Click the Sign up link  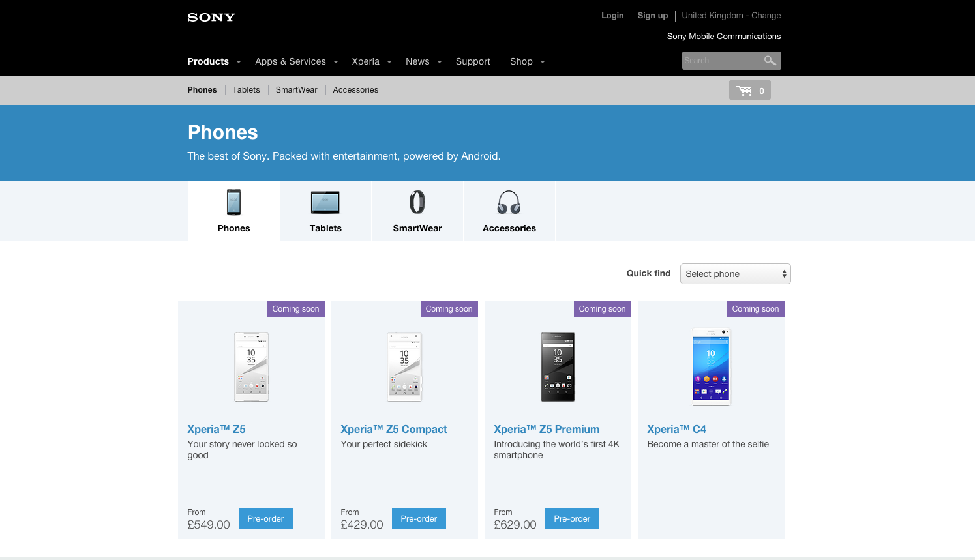[652, 16]
